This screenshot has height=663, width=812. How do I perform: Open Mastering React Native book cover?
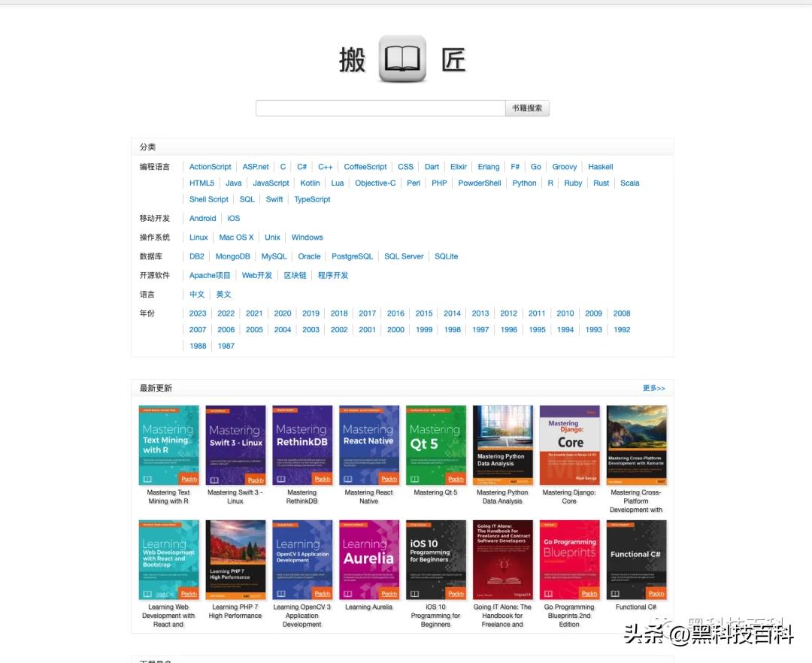(369, 445)
